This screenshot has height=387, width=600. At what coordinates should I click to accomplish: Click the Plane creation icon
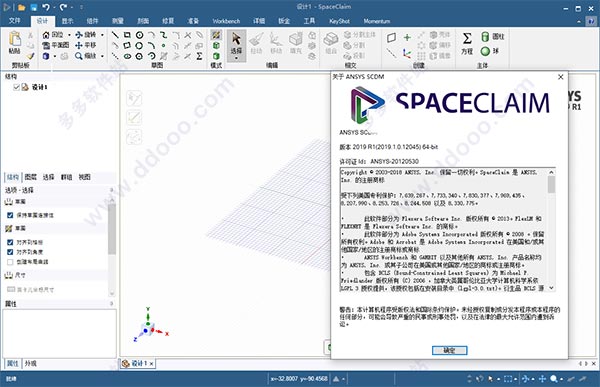(391, 38)
